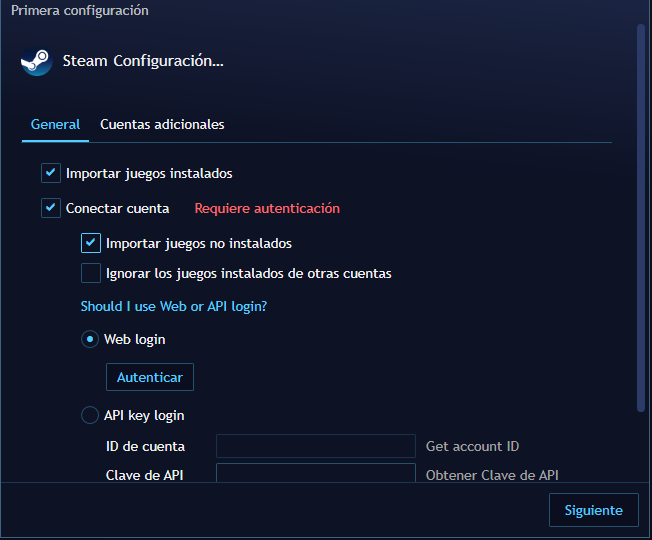Click the Autenticar button
This screenshot has height=540, width=652.
pos(150,377)
